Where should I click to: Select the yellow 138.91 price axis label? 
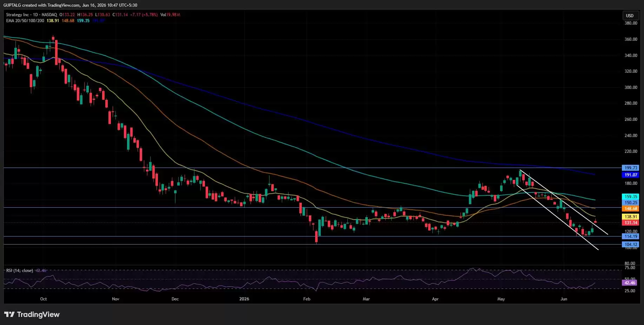click(631, 217)
